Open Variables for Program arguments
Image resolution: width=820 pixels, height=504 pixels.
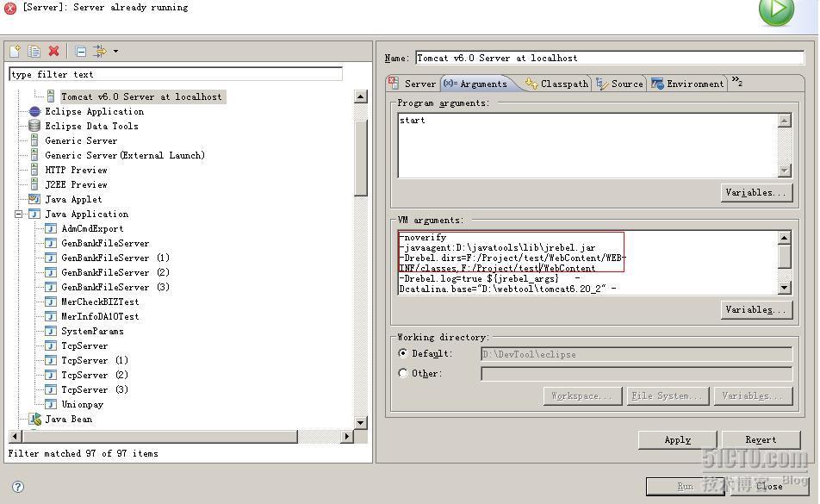click(756, 192)
